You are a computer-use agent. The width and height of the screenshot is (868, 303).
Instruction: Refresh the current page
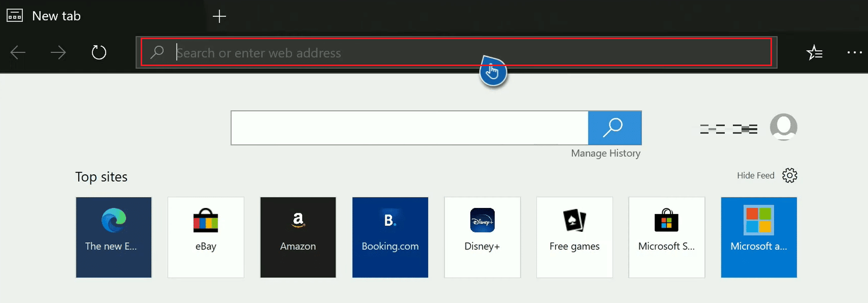click(99, 53)
